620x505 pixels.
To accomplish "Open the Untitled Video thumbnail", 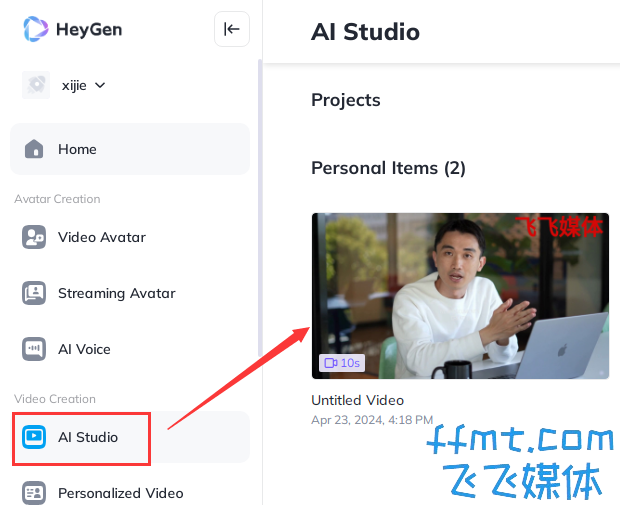I will (x=460, y=296).
